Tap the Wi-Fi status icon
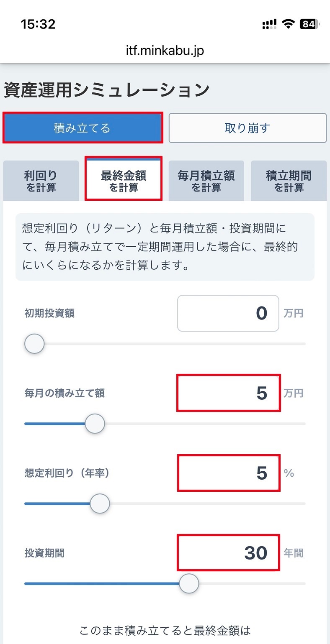 288,24
